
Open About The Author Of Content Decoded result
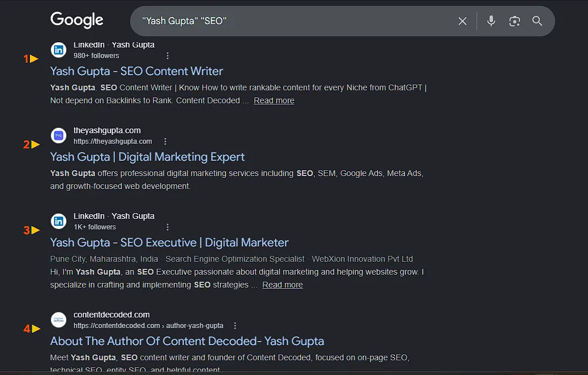(187, 341)
